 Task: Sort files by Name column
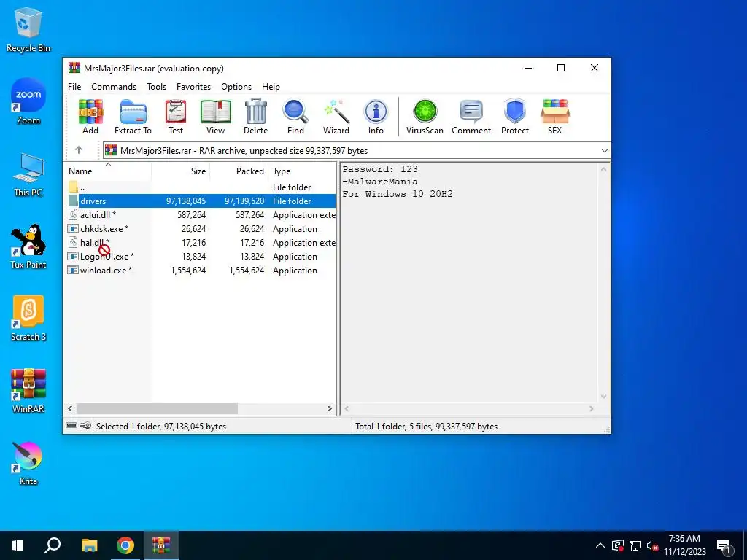click(108, 171)
